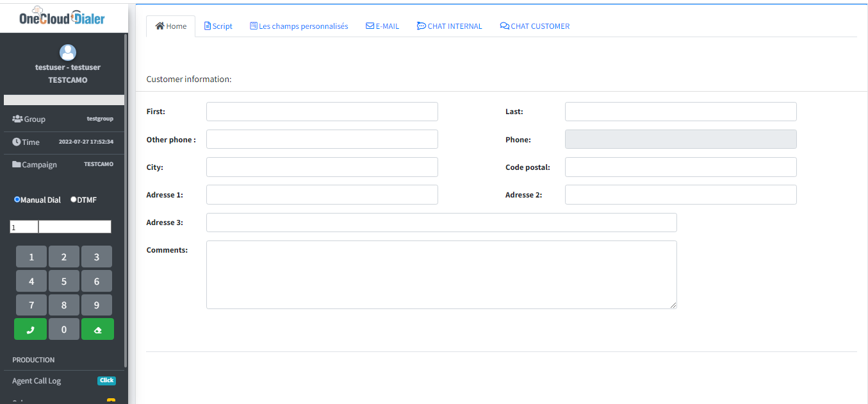The height and width of the screenshot is (404, 868).
Task: Open the Script tab
Action: tap(218, 26)
